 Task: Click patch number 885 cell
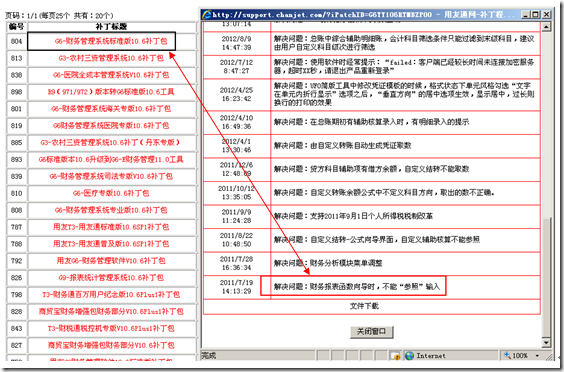tap(17, 143)
